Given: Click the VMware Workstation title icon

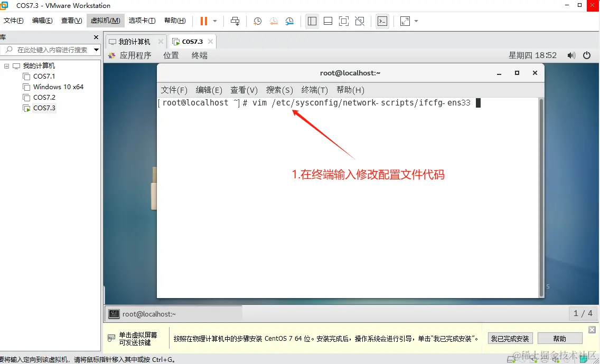Looking at the screenshot, I should point(4,5).
